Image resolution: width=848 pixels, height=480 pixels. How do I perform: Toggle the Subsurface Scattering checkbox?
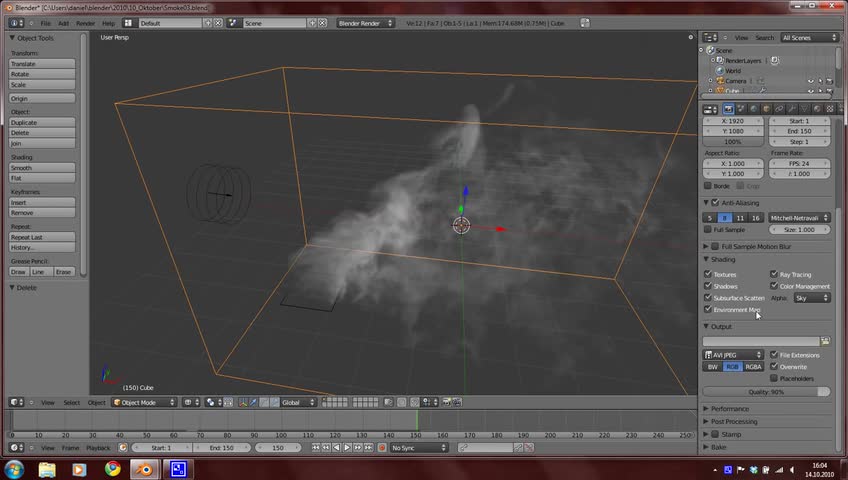pyautogui.click(x=708, y=297)
